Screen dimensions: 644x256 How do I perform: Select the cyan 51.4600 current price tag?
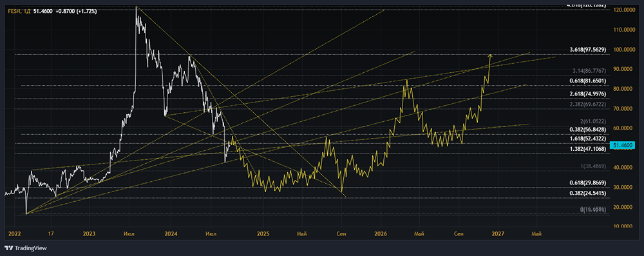tap(623, 145)
